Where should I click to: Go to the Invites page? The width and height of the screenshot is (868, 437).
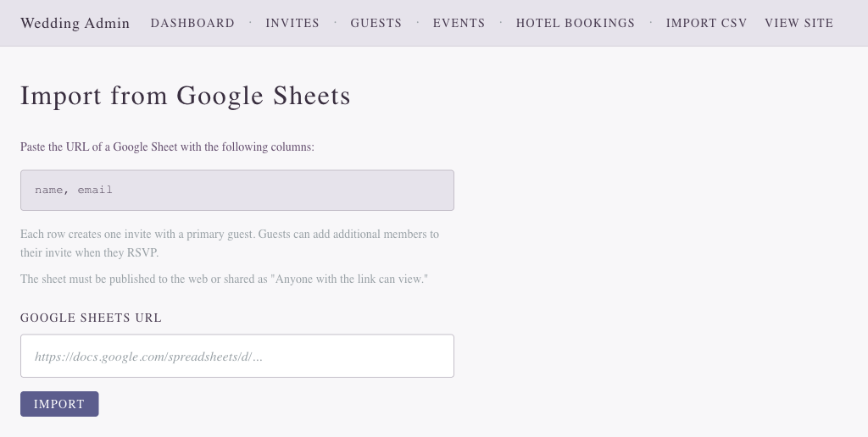[292, 23]
